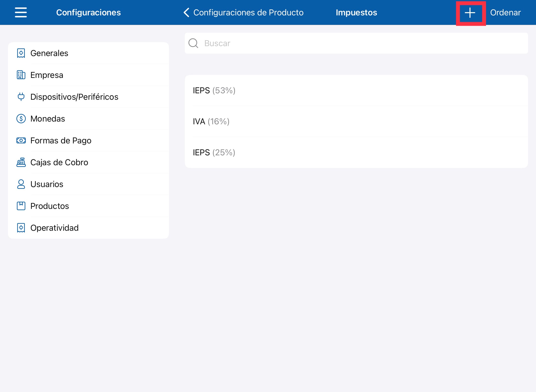
Task: Open the IEPS (25%) tax entry
Action: [356, 152]
